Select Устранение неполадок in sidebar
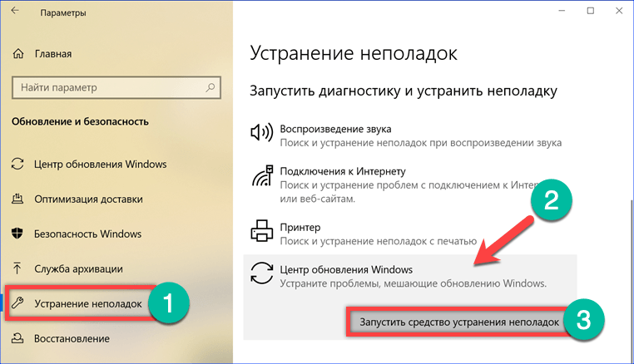The width and height of the screenshot is (634, 364). click(88, 303)
